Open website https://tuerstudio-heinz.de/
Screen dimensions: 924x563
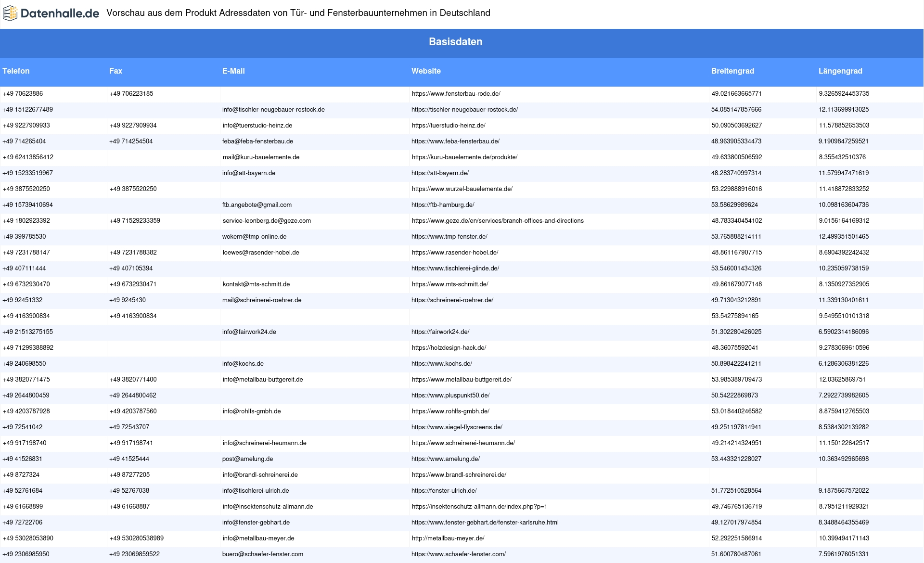pos(449,126)
